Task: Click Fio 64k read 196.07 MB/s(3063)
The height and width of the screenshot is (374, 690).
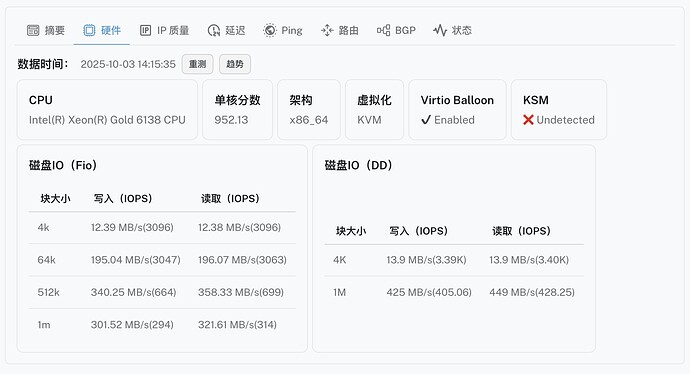Action: pos(242,260)
